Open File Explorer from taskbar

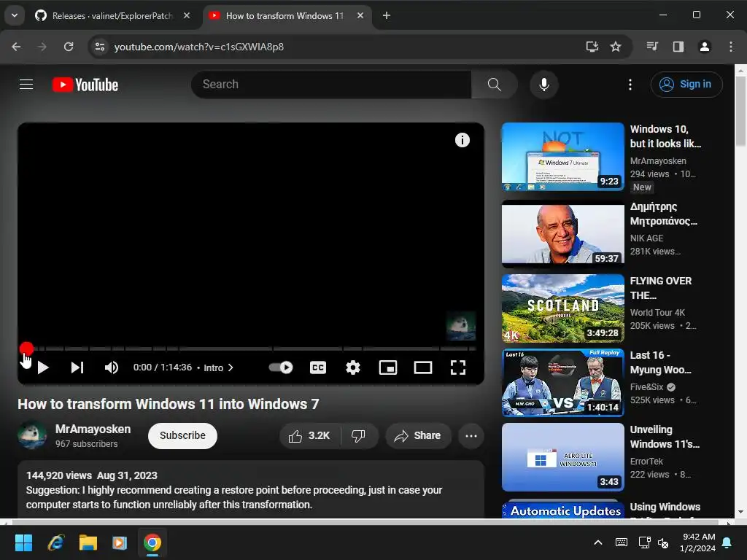(x=88, y=542)
